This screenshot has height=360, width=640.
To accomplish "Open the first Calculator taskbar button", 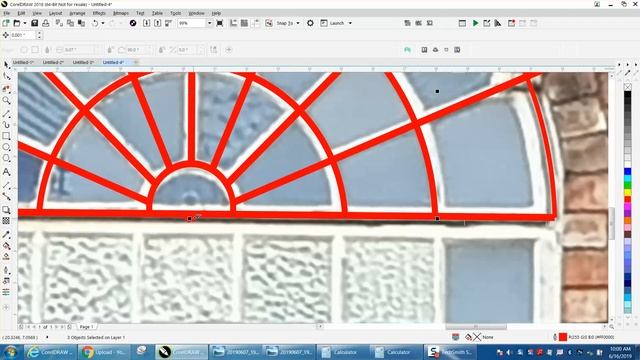I will [x=342, y=352].
